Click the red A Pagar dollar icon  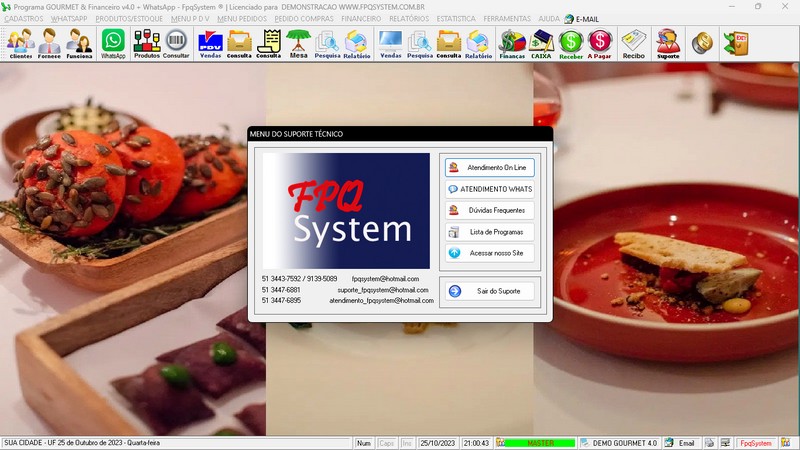599,43
